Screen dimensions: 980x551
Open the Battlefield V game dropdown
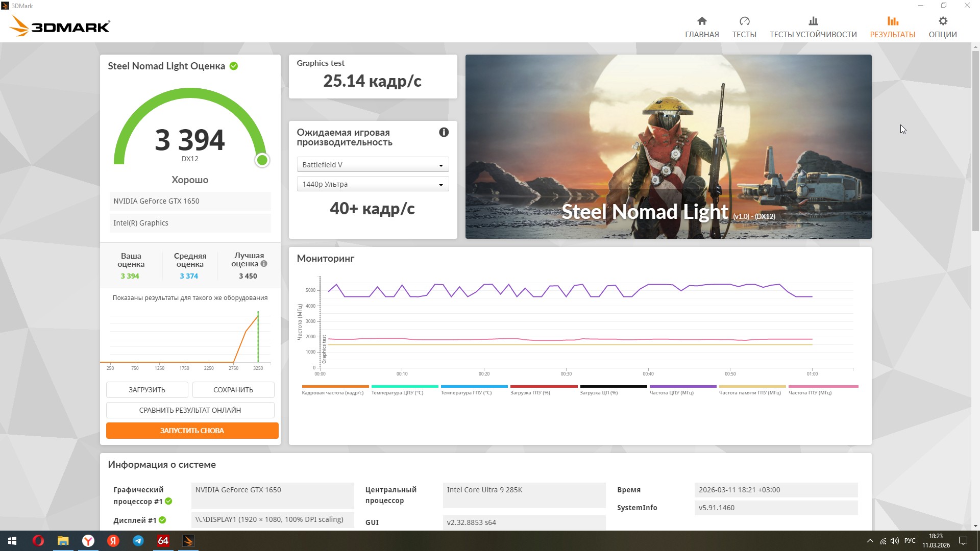pos(373,165)
